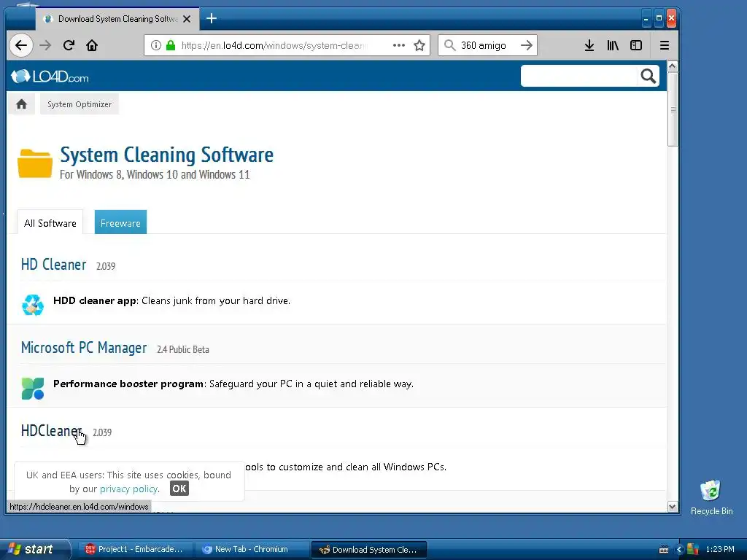Screen dimensions: 747x560
Task: Accept cookies with the OK button
Action: click(x=179, y=489)
